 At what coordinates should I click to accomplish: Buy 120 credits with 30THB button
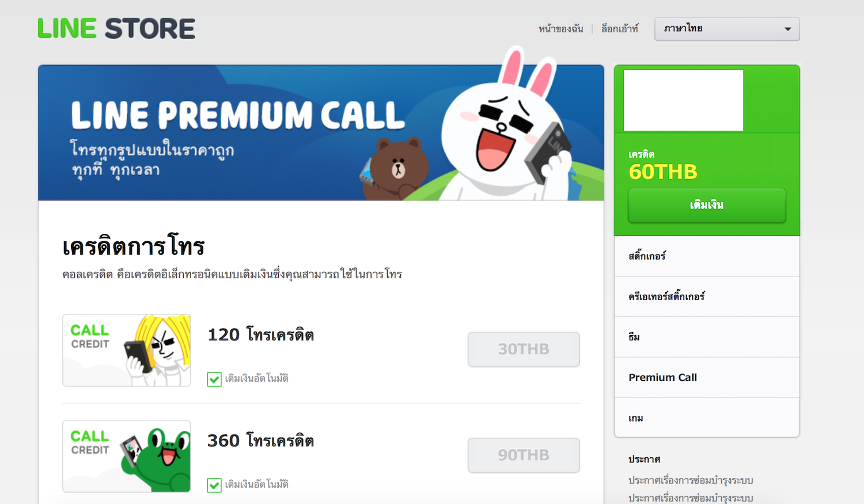click(x=524, y=349)
